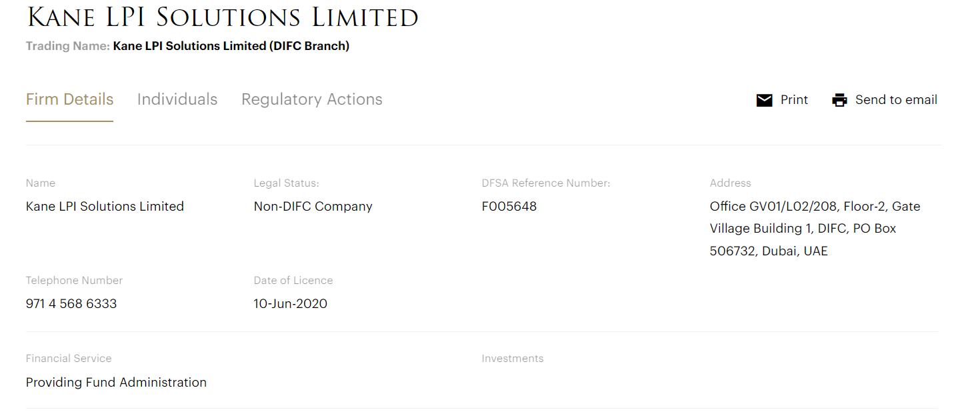
Task: Click the licence date 10-Jun-2020
Action: 290,303
